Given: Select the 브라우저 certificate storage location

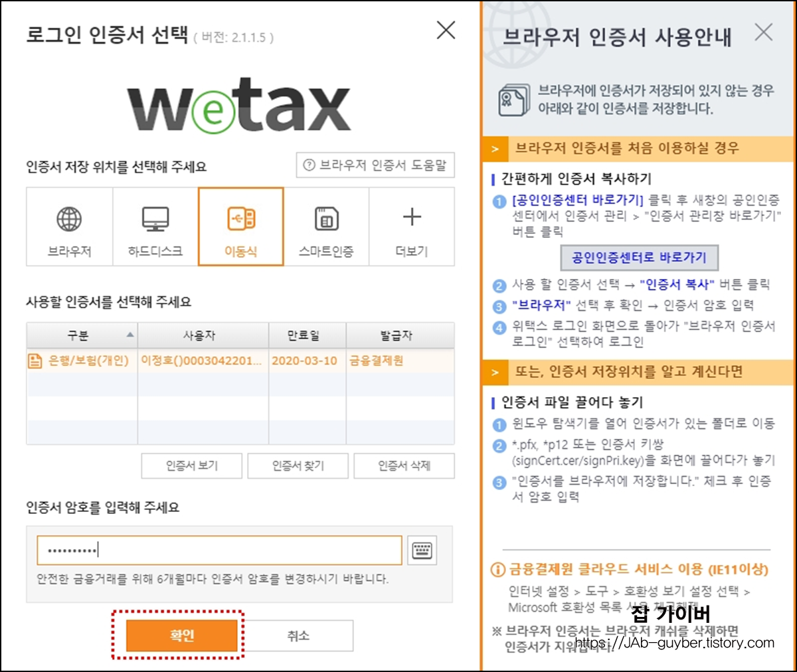Looking at the screenshot, I should pos(70,226).
